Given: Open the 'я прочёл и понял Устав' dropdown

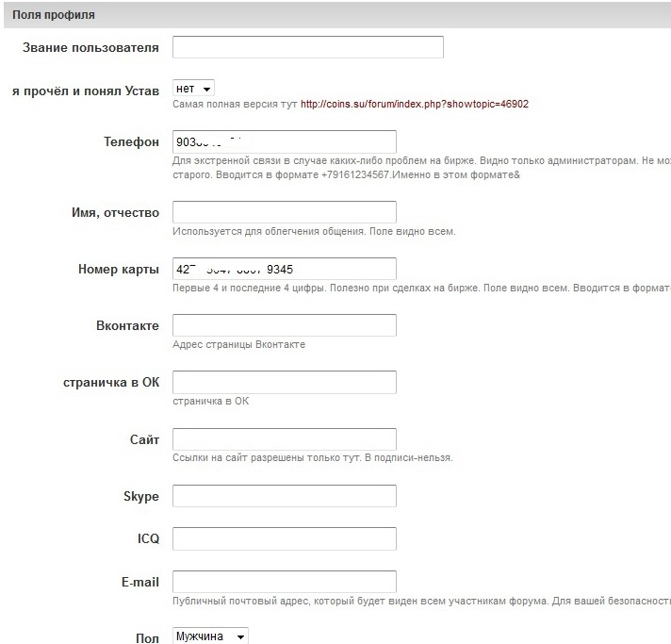Looking at the screenshot, I should pyautogui.click(x=194, y=88).
